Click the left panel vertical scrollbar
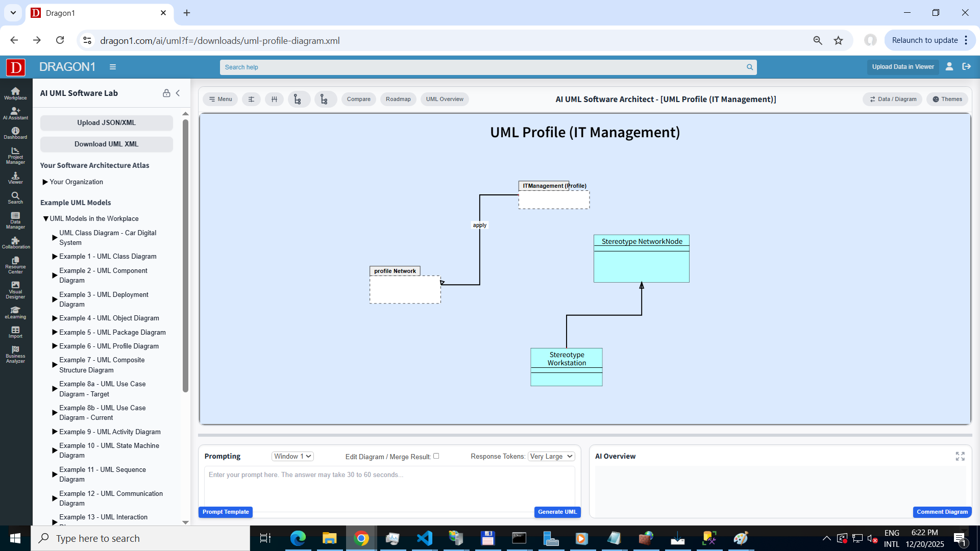The width and height of the screenshot is (980, 551). (185, 255)
